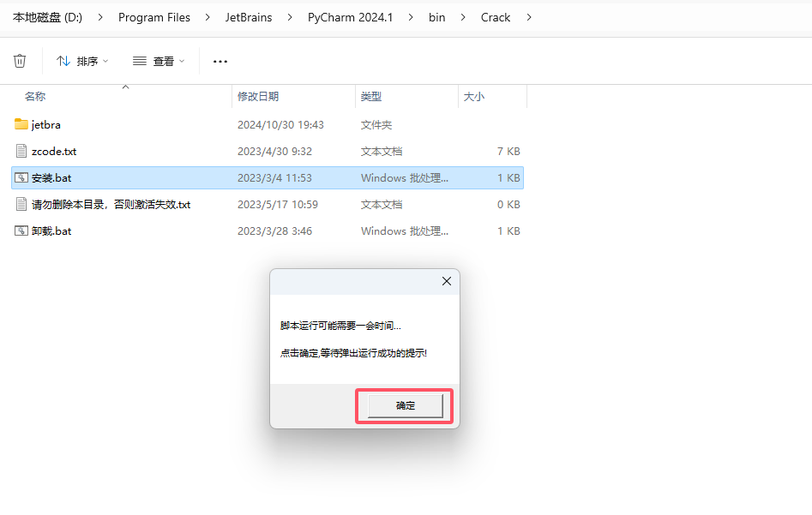The width and height of the screenshot is (812, 515).
Task: Click the 7 KB size cell
Action: (508, 151)
